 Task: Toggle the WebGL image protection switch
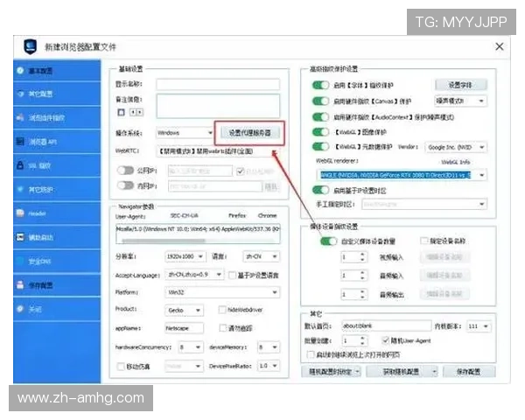point(321,132)
